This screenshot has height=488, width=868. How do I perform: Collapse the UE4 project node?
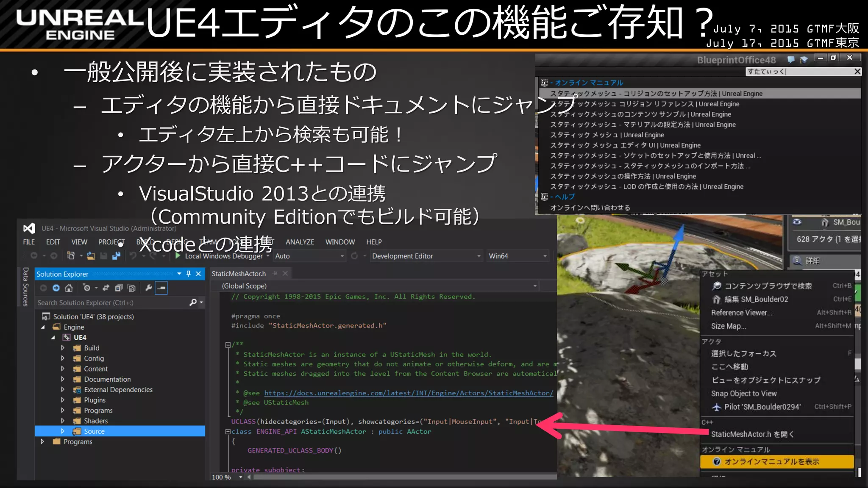(x=53, y=338)
